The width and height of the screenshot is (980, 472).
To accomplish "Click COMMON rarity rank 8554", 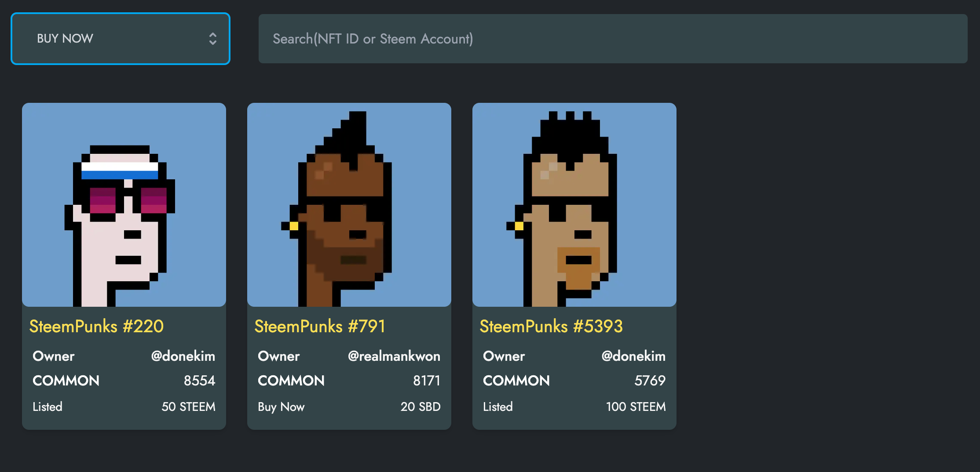I will [199, 381].
